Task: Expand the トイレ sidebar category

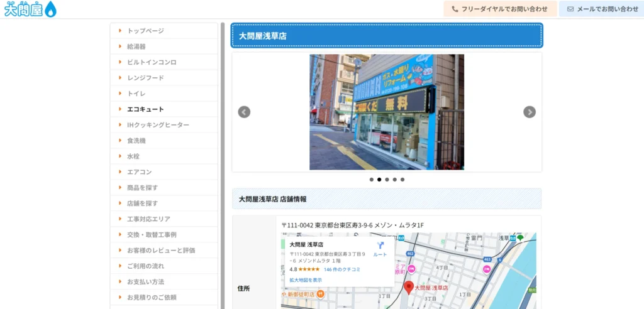Action: click(136, 94)
